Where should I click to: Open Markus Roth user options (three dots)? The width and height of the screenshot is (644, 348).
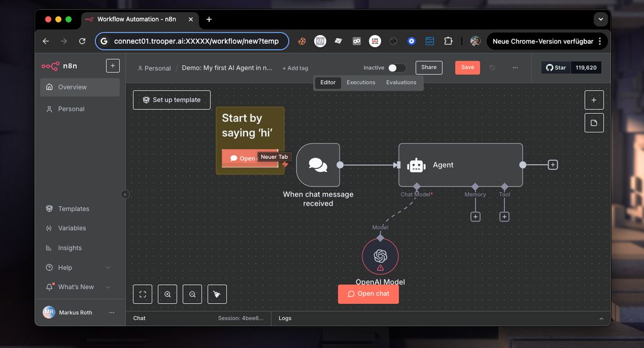point(112,312)
